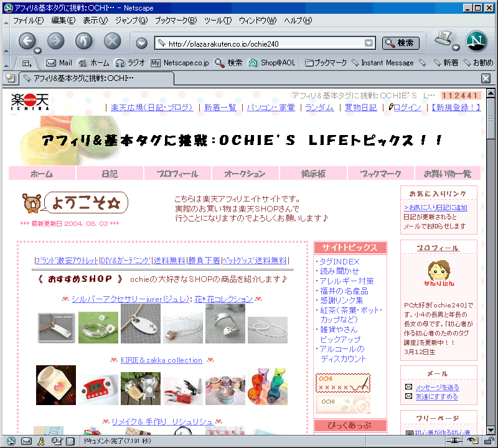Open the red alarm clock product thumbnail
This screenshot has width=498, height=448.
pyautogui.click(x=98, y=390)
